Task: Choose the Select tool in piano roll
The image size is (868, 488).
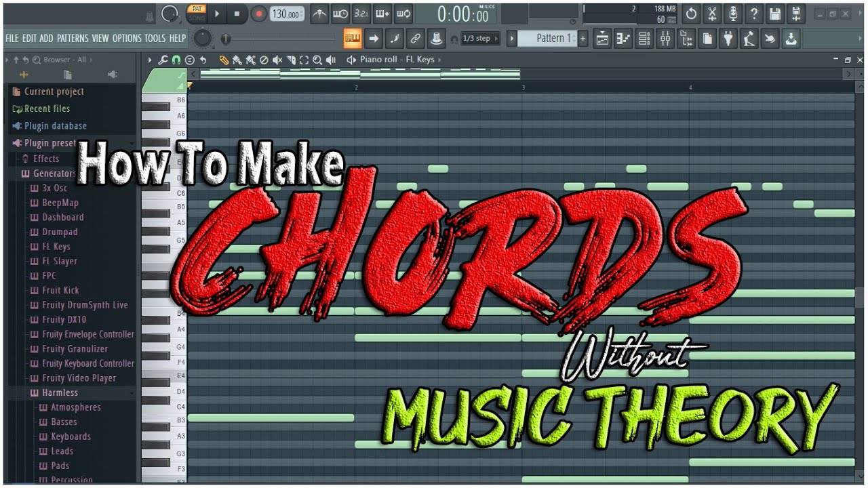Action: 304,60
